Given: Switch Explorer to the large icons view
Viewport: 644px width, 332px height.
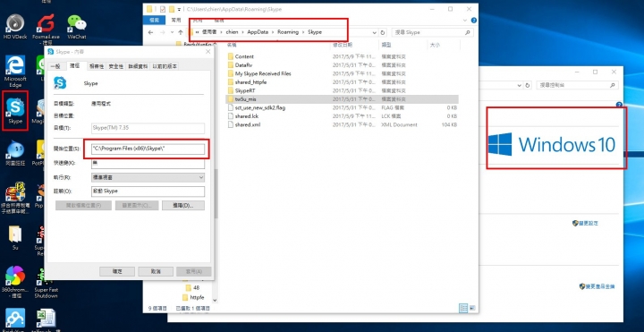Looking at the screenshot, I should coord(472,307).
